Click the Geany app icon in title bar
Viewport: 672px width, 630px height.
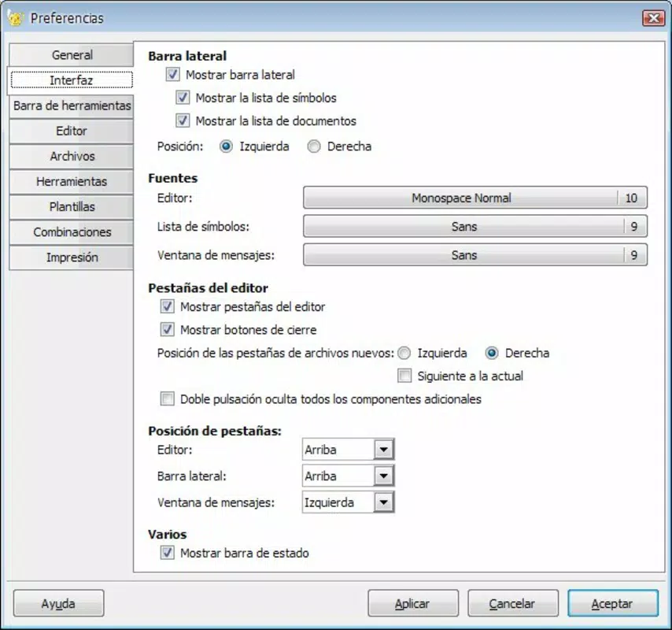tap(16, 18)
